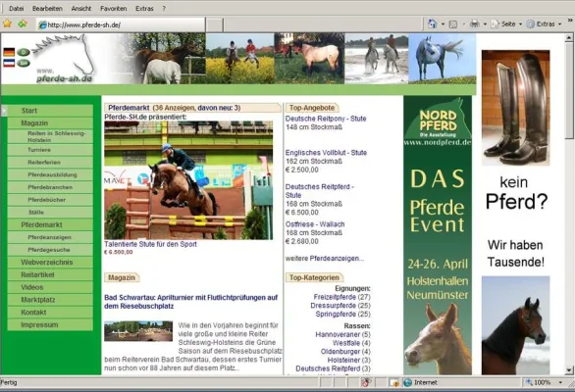575x392 pixels.
Task: Click the RSS feeds icon
Action: coord(453,24)
